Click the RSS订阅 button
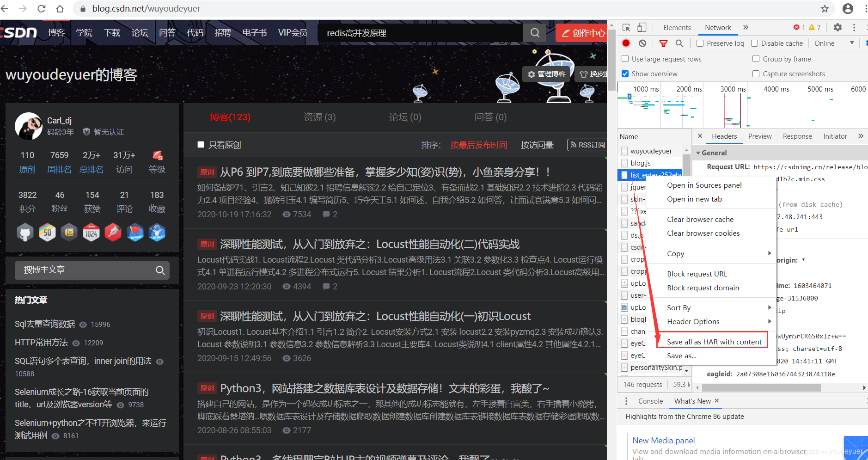The height and width of the screenshot is (460, 868). [587, 145]
